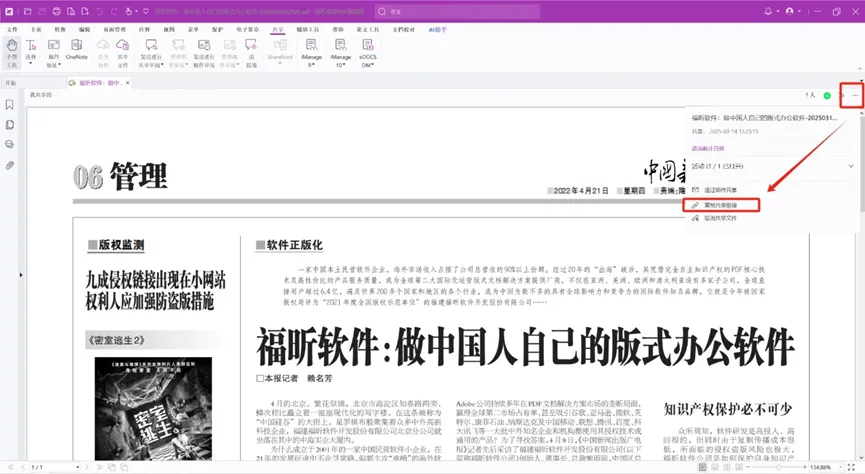
Task: Click the notification bell icon in title bar
Action: (768, 11)
